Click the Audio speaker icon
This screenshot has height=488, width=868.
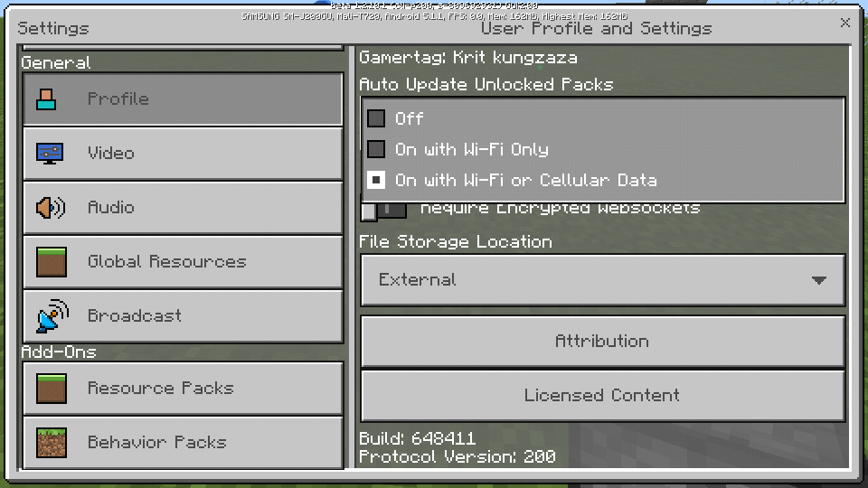[x=51, y=208]
